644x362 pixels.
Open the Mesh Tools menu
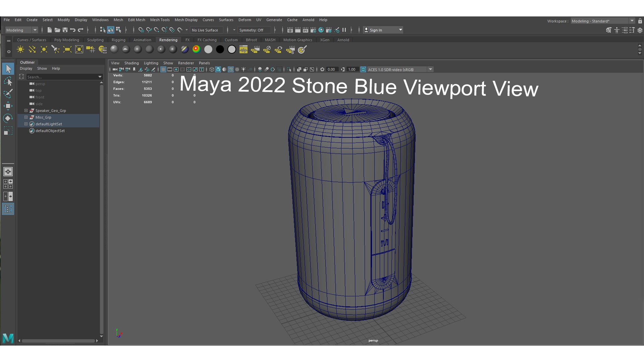(x=160, y=20)
